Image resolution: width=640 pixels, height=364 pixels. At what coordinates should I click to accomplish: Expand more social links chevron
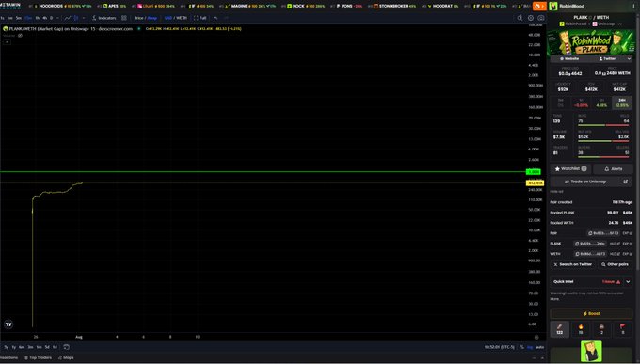point(629,59)
